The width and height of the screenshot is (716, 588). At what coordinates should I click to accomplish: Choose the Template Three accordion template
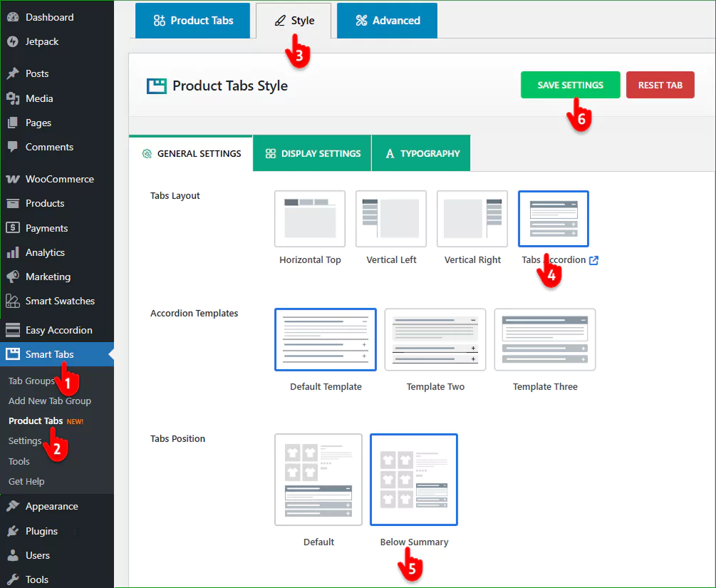tap(545, 339)
